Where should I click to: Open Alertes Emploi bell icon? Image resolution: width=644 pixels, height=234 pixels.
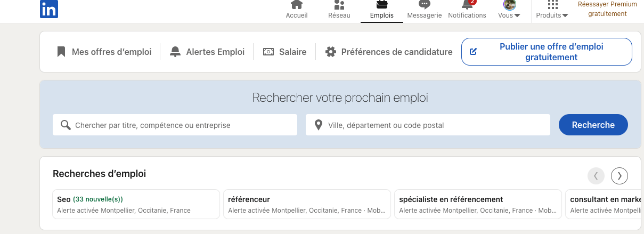tap(175, 52)
